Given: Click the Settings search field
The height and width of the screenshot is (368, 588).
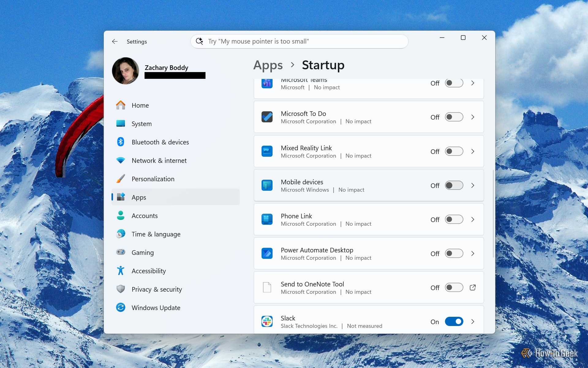Looking at the screenshot, I should pos(299,41).
